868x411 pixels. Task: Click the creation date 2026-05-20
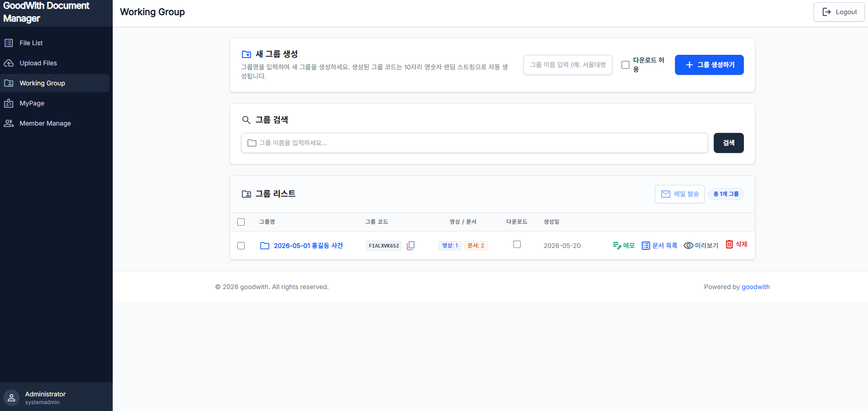562,246
